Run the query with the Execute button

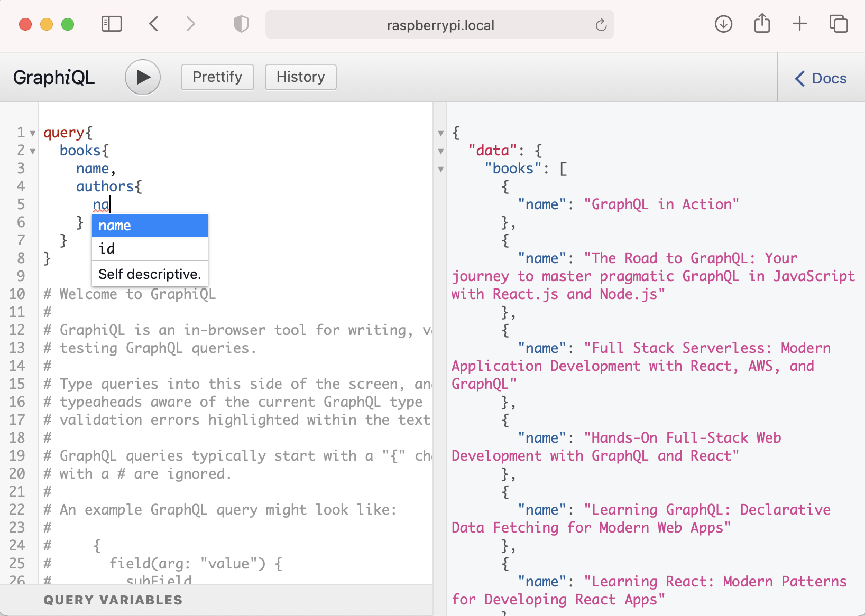(142, 77)
